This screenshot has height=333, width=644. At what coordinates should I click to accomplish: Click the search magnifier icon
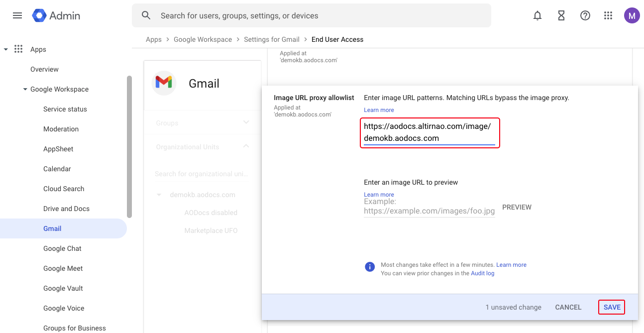[x=146, y=15]
